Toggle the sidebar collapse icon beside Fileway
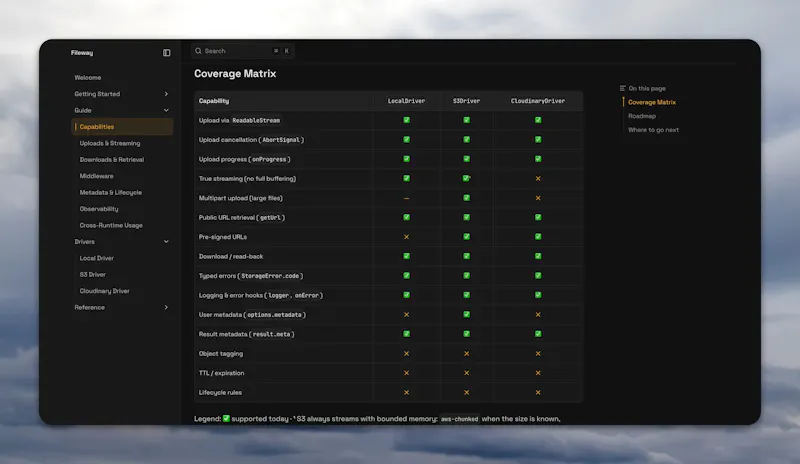 (166, 53)
